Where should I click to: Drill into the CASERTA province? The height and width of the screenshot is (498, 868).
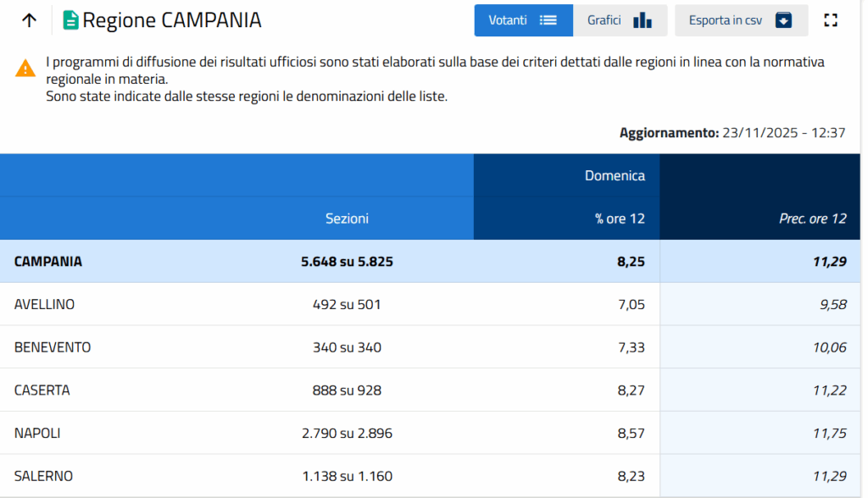tap(42, 390)
